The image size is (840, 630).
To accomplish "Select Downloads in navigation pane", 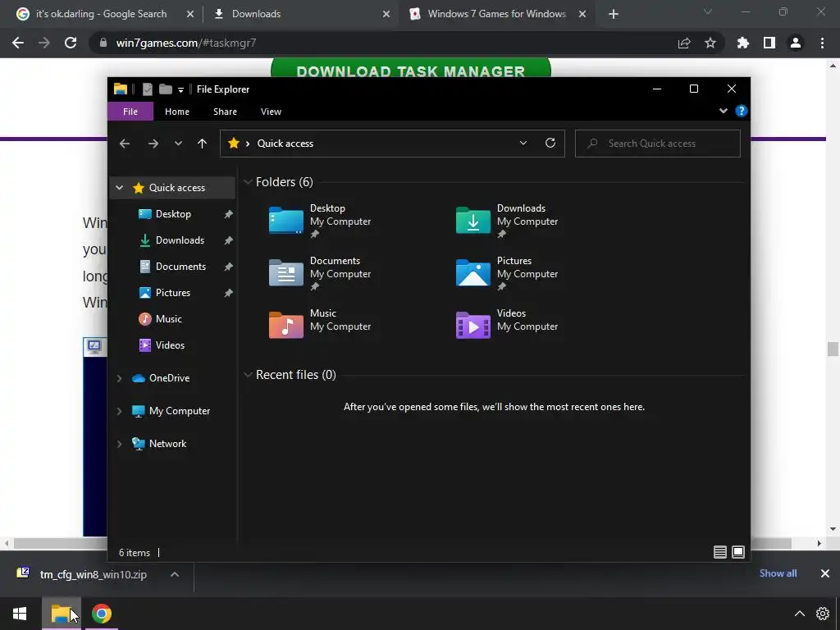I will 180,240.
